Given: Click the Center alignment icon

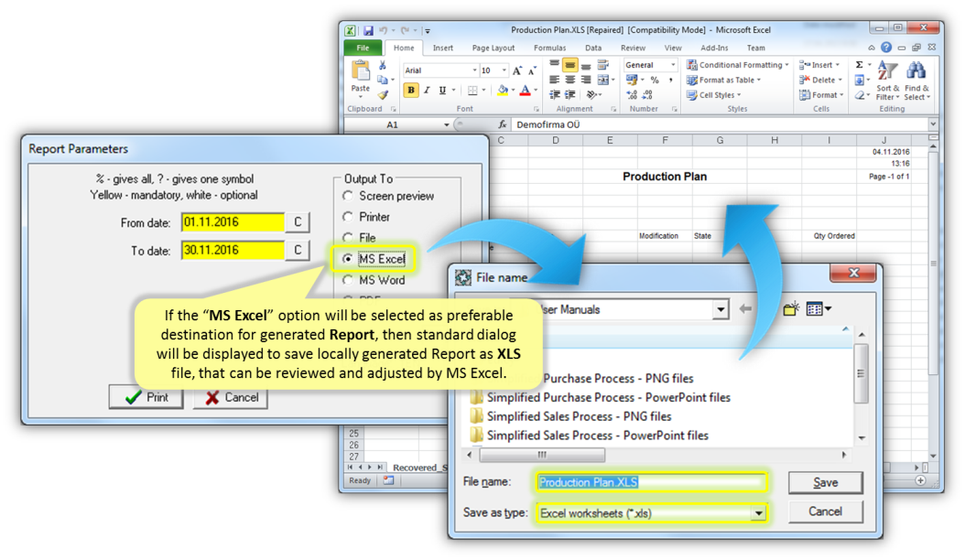Looking at the screenshot, I should point(569,80).
